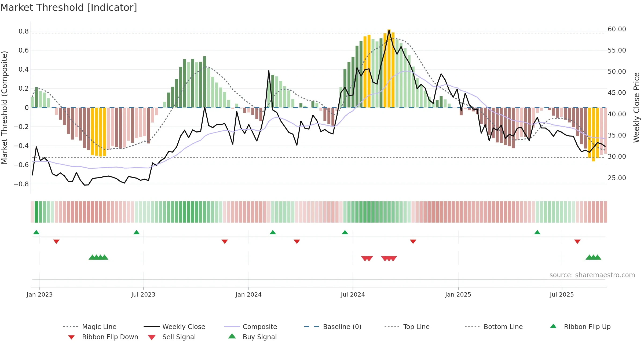Click the ribbon flip down marker before Jan 2024

[x=225, y=242]
